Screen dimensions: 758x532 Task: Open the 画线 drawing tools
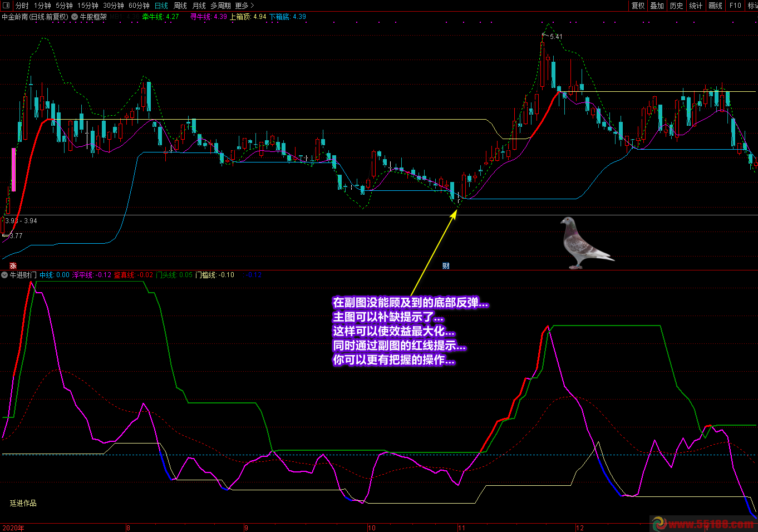[715, 6]
